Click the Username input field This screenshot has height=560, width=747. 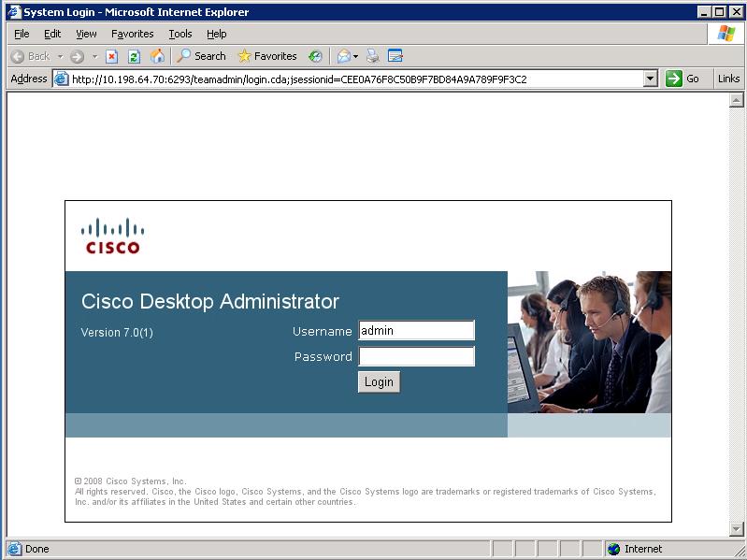[x=416, y=330]
